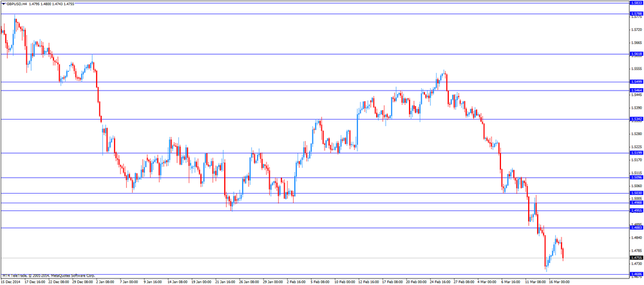Select the 1.4883 horizontal line price label
Image resolution: width=644 pixels, height=285 pixels.
636,228
